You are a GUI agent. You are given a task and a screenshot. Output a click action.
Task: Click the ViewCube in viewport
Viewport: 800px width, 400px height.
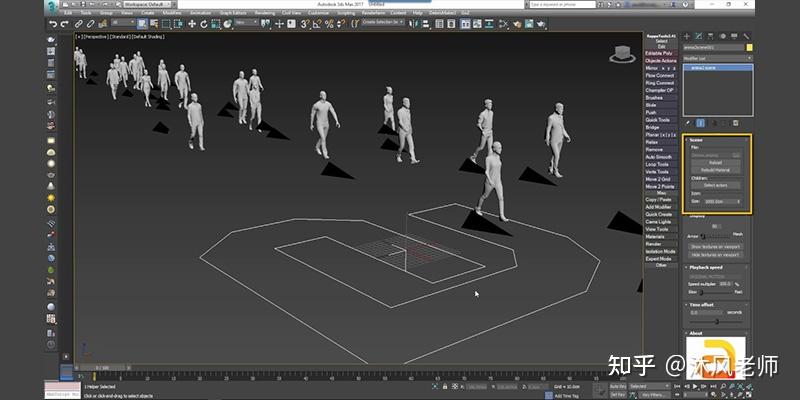pyautogui.click(x=622, y=54)
